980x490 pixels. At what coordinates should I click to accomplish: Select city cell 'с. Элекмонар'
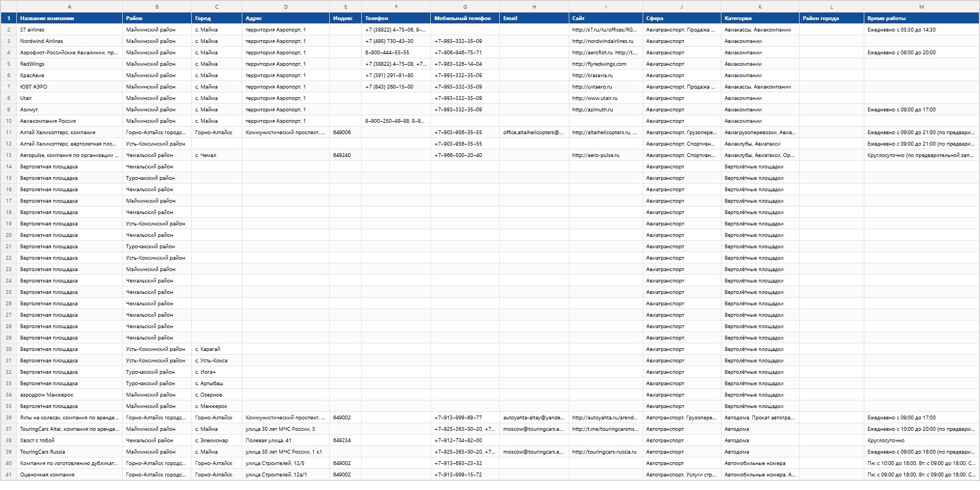(x=217, y=441)
